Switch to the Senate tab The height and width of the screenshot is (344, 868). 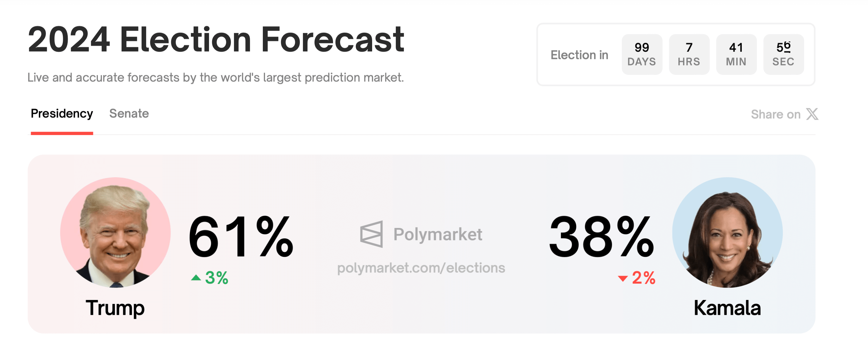point(129,114)
